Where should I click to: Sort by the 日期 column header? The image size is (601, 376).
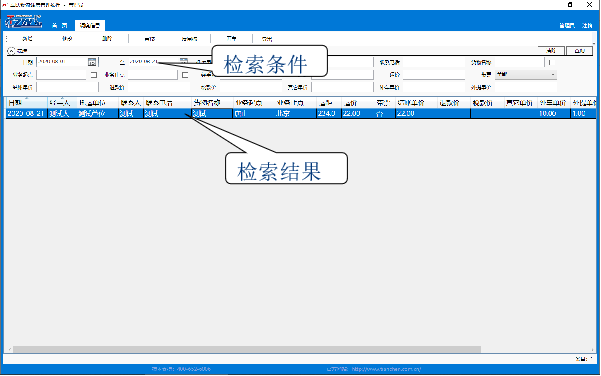tap(26, 103)
